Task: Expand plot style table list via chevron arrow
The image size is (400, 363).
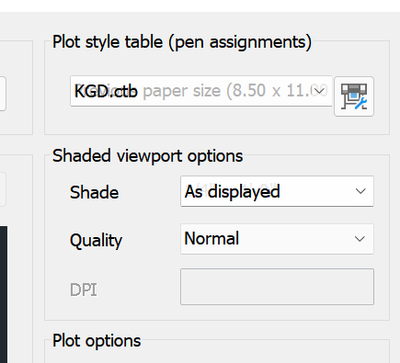Action: 320,91
